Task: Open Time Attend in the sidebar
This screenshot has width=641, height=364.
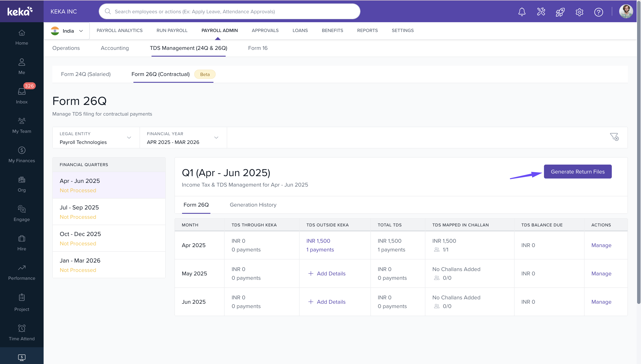Action: coord(22,332)
